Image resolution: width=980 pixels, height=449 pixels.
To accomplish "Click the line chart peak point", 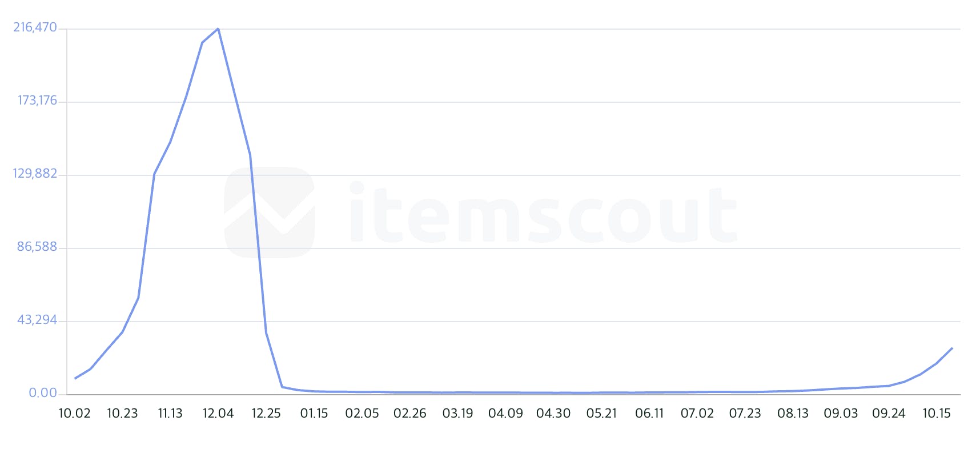I will click(218, 29).
